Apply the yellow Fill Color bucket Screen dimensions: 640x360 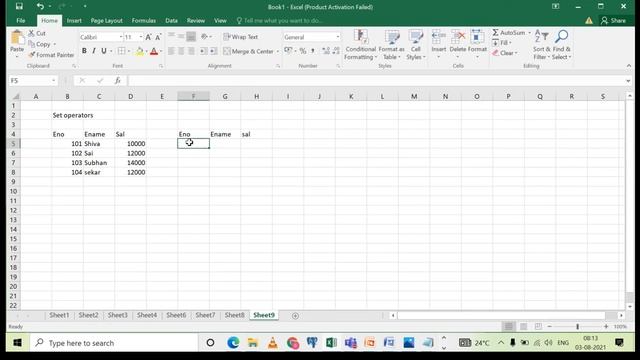pos(140,51)
